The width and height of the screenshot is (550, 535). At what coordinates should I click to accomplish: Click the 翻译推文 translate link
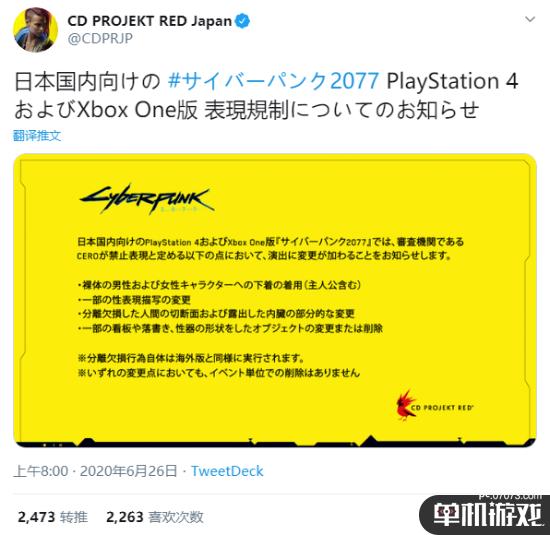pos(37,136)
